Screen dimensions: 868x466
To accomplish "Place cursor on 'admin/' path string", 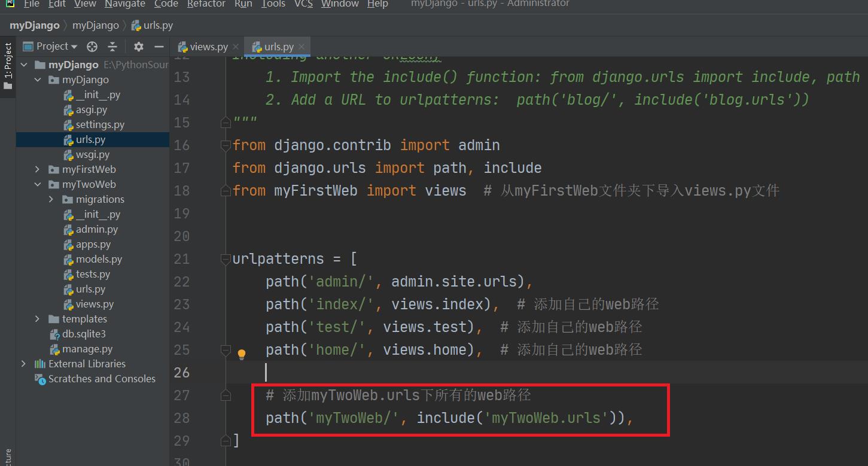I will pyautogui.click(x=341, y=282).
